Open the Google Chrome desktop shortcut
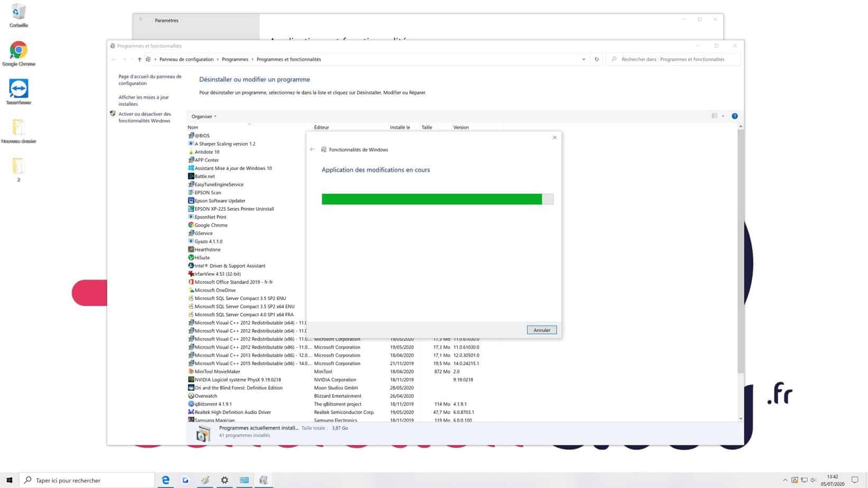The width and height of the screenshot is (868, 488). [18, 54]
